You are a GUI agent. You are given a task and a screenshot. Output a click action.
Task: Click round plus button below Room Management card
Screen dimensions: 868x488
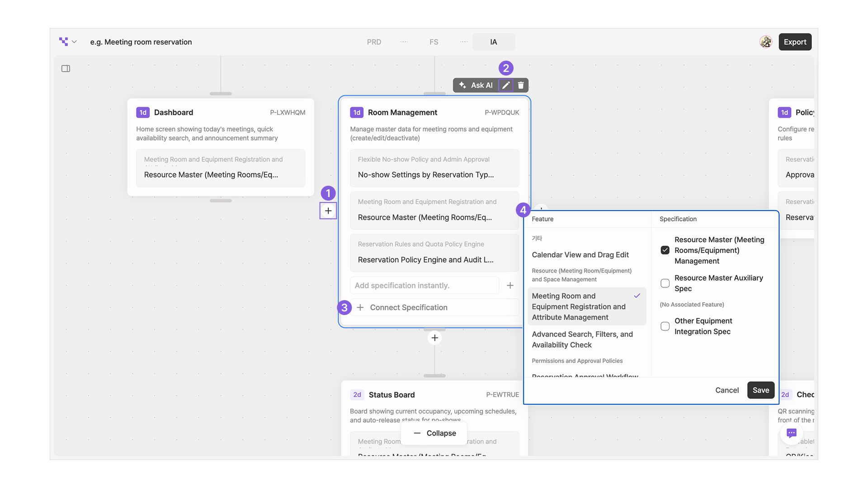tap(434, 338)
